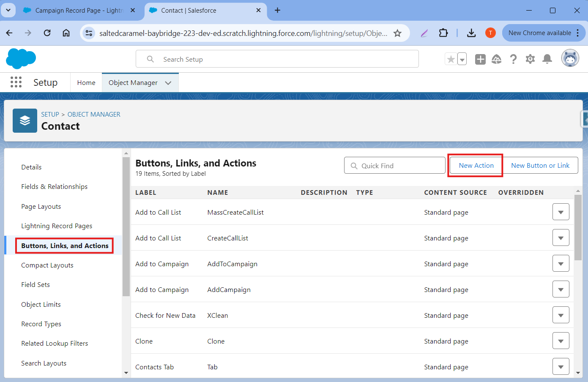Open row menu for MassCreateCallList
The height and width of the screenshot is (382, 588).
[x=561, y=212]
